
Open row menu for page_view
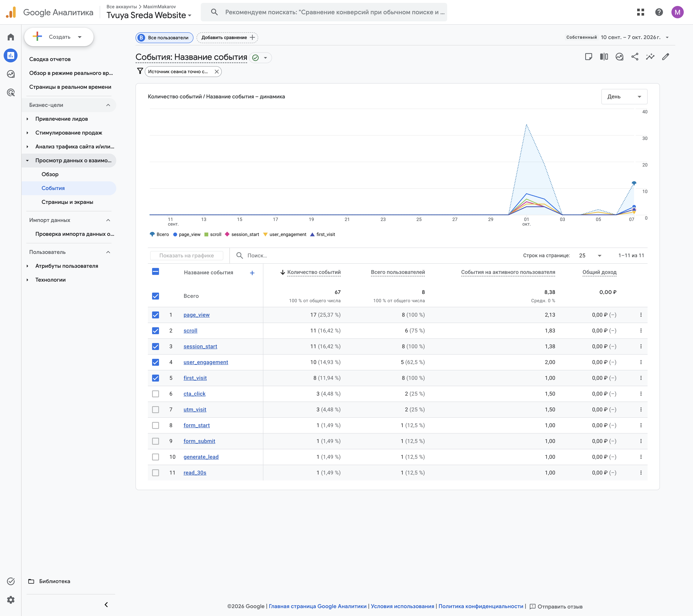tap(641, 315)
